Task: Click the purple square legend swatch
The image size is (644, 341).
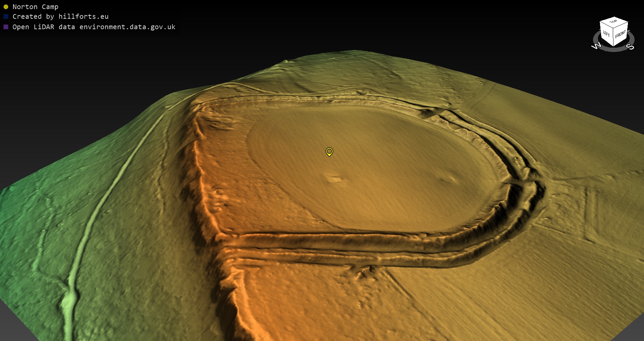Action: click(6, 27)
